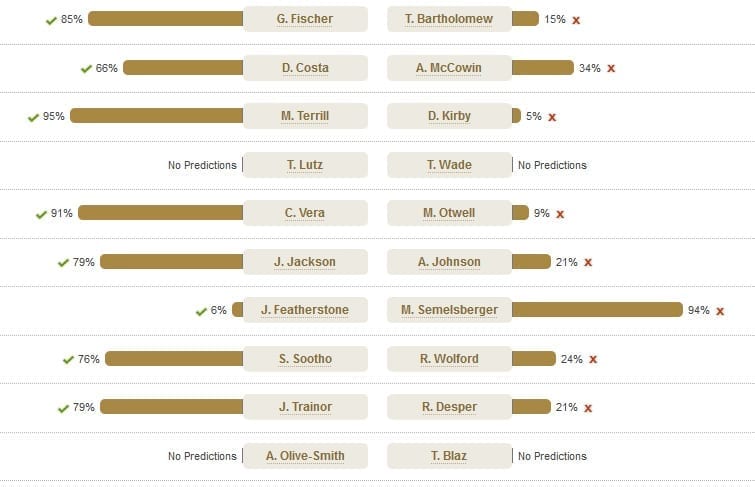Click the D. Costa name button
The width and height of the screenshot is (755, 487).
(305, 67)
